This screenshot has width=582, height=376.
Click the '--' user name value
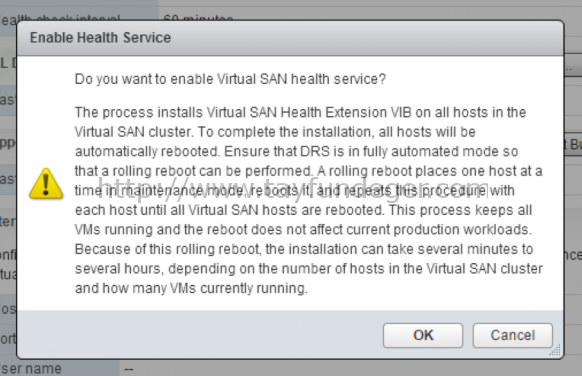(x=129, y=369)
